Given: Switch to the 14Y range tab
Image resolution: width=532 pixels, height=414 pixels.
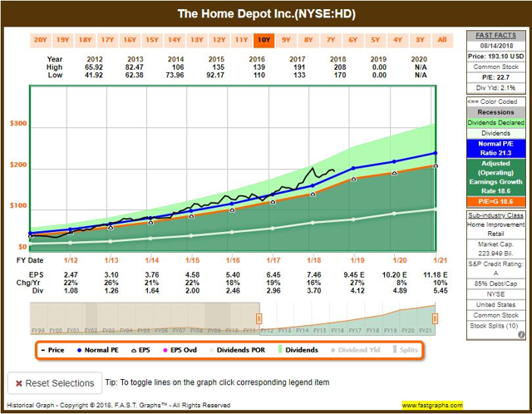Looking at the screenshot, I should pyautogui.click(x=175, y=40).
